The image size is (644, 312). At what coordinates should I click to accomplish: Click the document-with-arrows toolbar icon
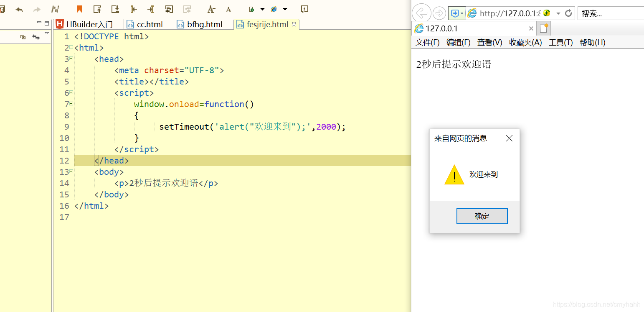pyautogui.click(x=169, y=9)
